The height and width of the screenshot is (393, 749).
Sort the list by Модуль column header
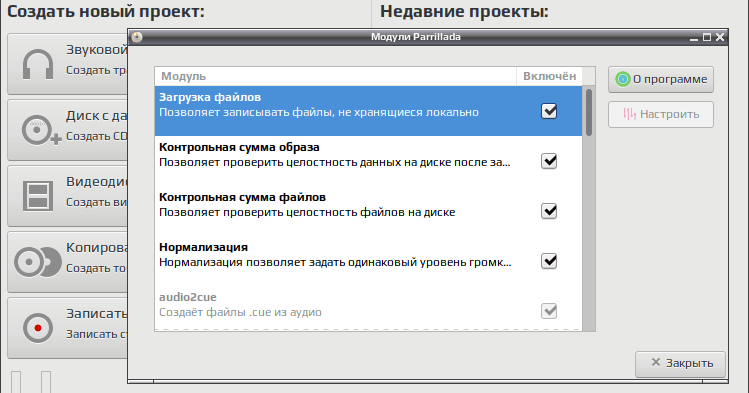point(335,76)
